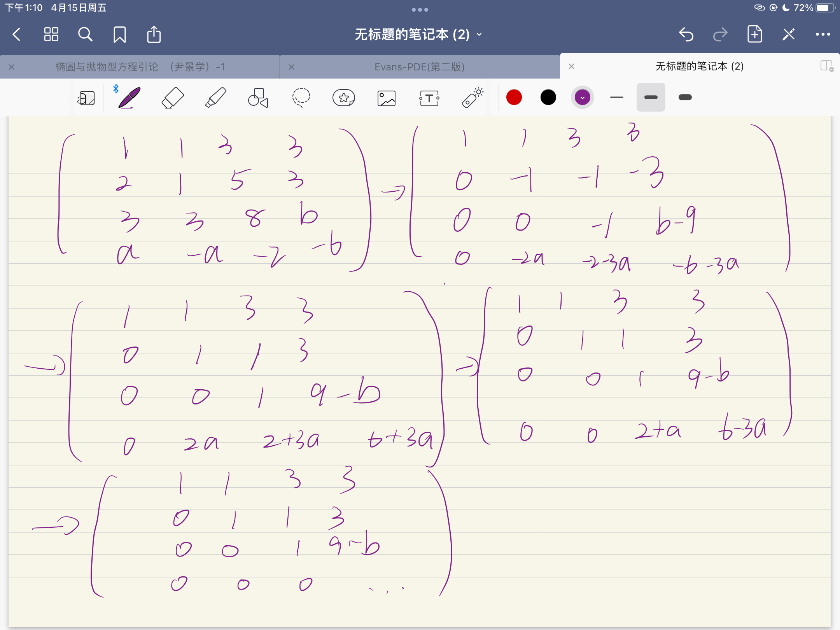Undo the last stroke
This screenshot has width=840, height=630.
click(x=686, y=35)
